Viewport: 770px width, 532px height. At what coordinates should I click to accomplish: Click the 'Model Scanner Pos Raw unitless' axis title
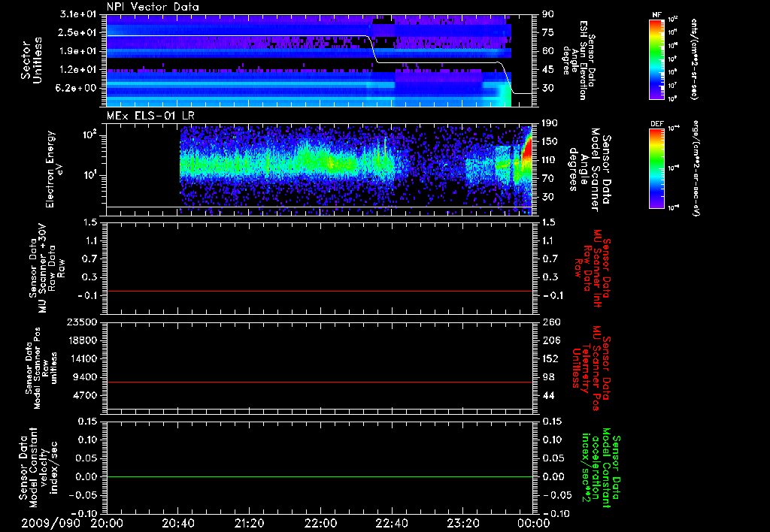click(x=41, y=368)
